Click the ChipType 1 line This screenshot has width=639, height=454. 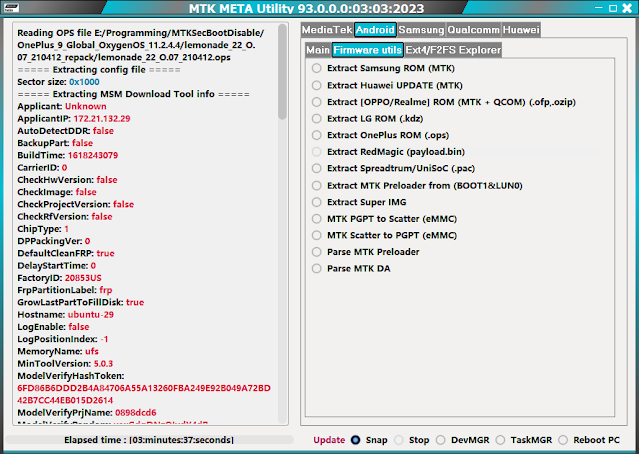43,229
